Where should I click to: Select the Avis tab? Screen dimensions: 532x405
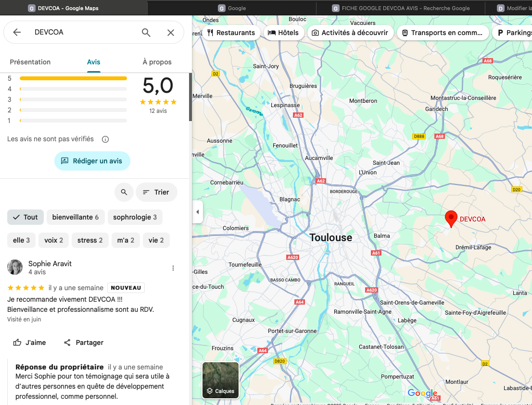[x=94, y=62]
